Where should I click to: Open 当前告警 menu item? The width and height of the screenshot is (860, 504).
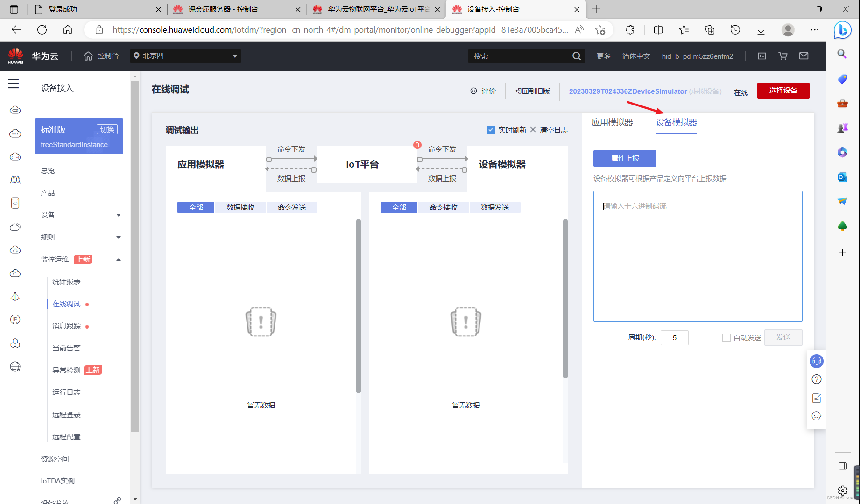coord(66,348)
